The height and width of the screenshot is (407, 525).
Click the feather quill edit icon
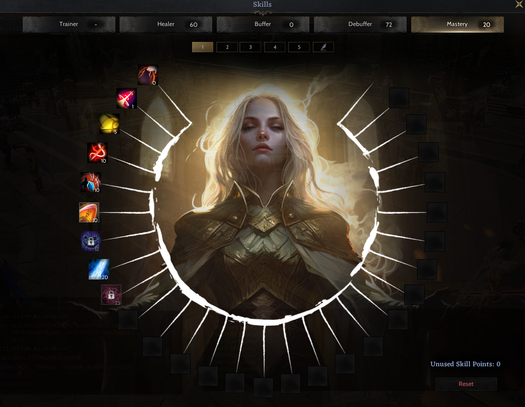click(323, 47)
